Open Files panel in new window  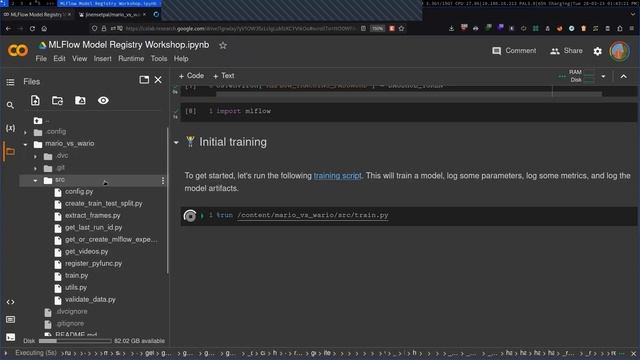(x=144, y=80)
